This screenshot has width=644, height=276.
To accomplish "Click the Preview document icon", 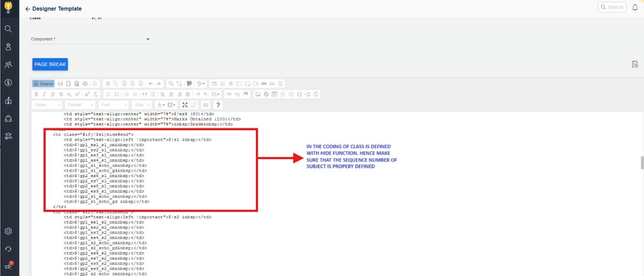I will (77, 84).
